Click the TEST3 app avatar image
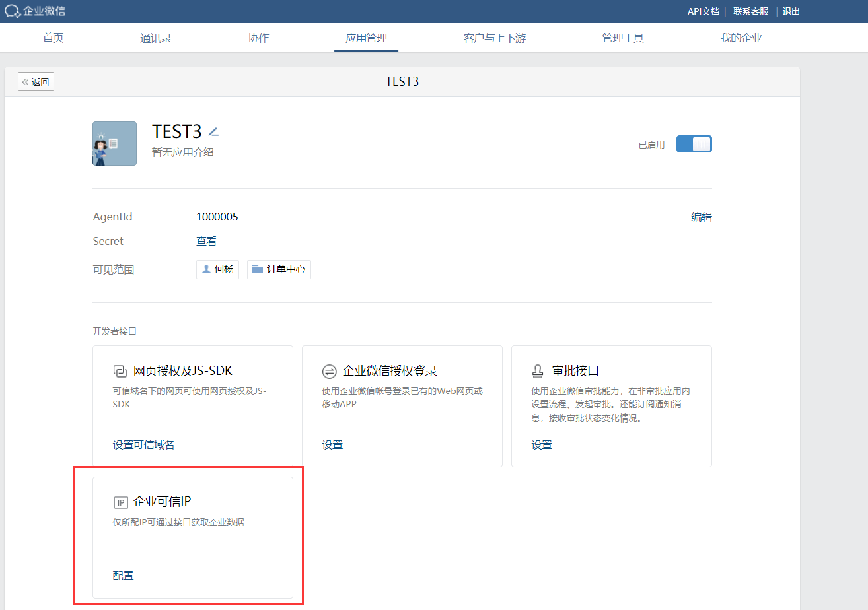 pyautogui.click(x=114, y=143)
